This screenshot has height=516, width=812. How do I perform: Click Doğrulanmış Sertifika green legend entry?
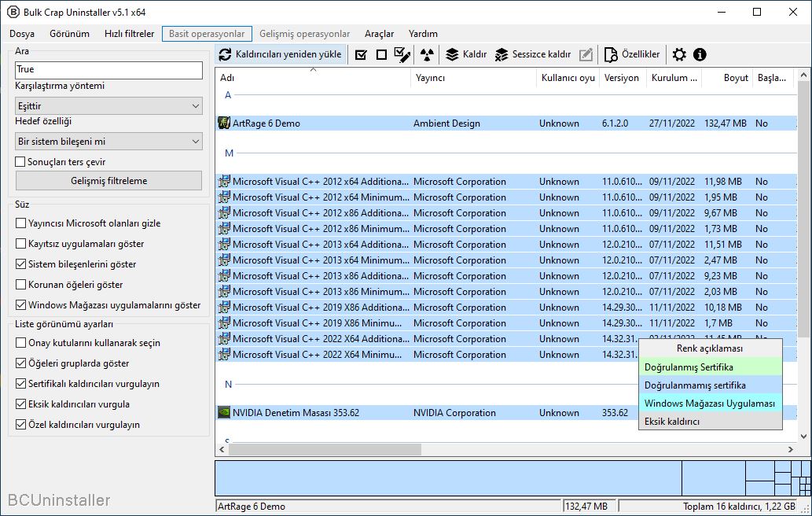710,367
